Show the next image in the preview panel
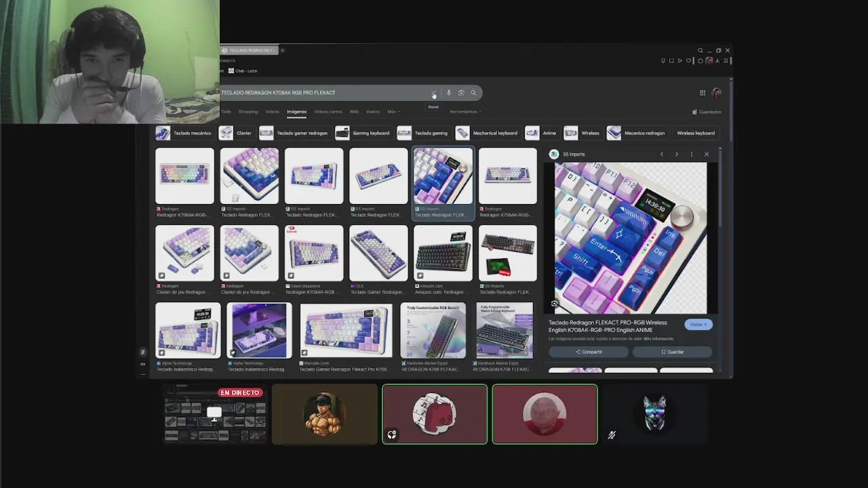This screenshot has width=868, height=488. coord(676,155)
